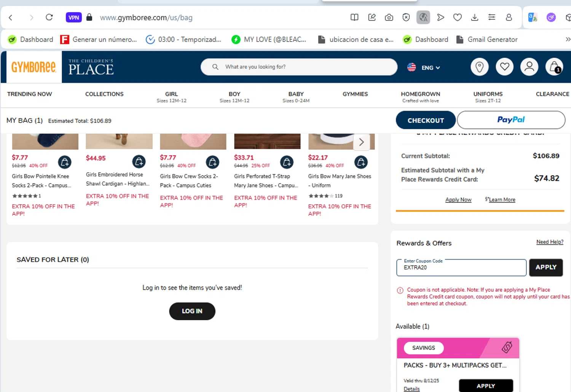Switch to The Children's Place logo
This screenshot has width=571, height=392.
(91, 67)
